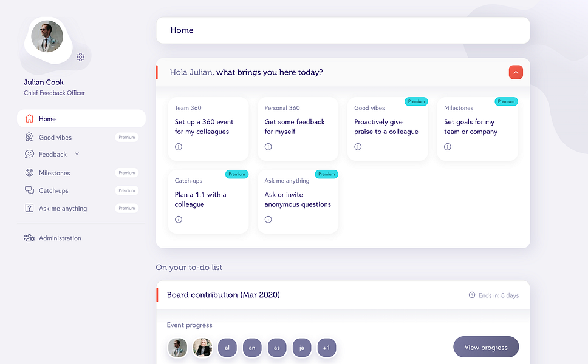Select 'Ask or invite anonymous questions' card

(298, 202)
